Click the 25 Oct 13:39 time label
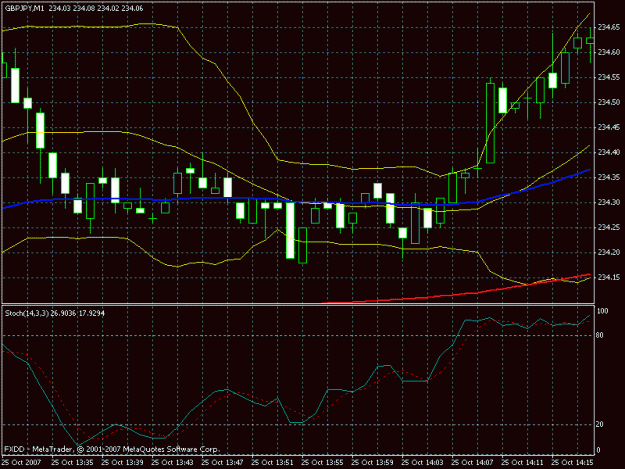The height and width of the screenshot is (469, 625). [122, 463]
